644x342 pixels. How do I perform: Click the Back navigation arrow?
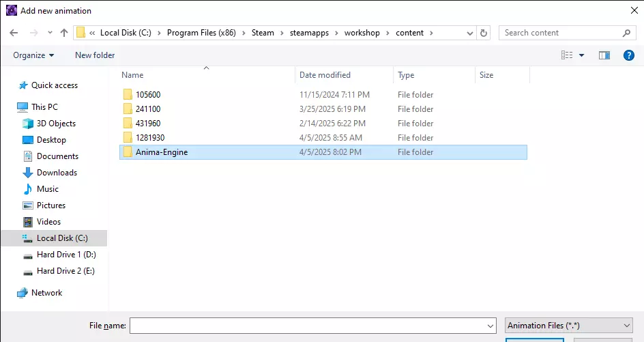pos(14,33)
